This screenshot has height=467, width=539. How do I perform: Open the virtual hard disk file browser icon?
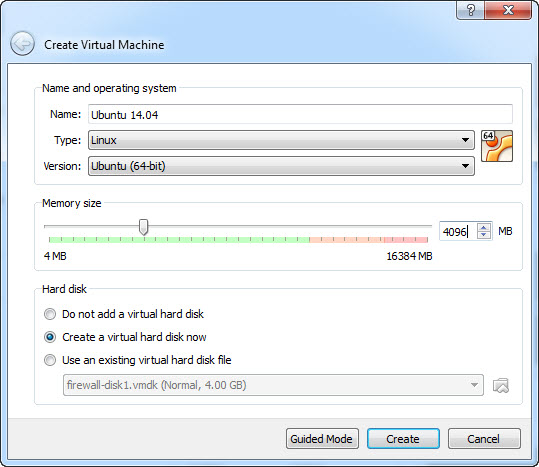click(501, 386)
